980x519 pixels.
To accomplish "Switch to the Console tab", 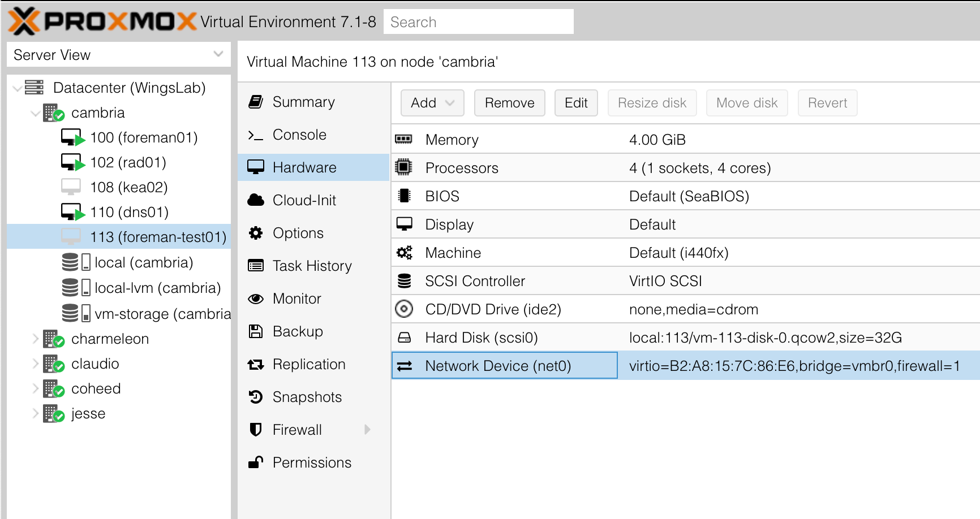I will click(299, 135).
